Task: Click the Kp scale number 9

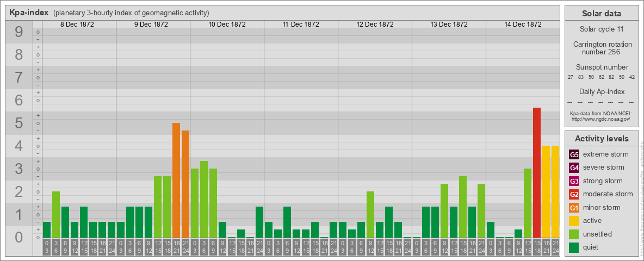Action: tap(19, 32)
